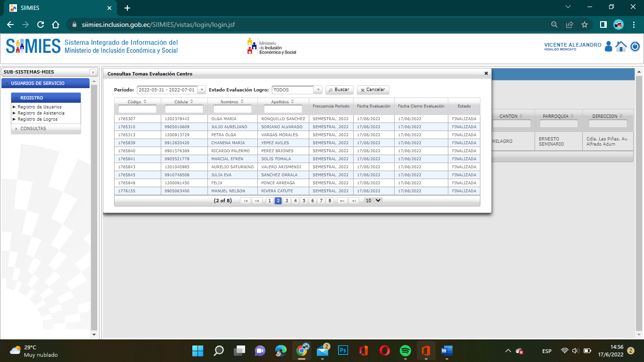The width and height of the screenshot is (644, 362).
Task: Open Registro de Logros
Action: (38, 119)
